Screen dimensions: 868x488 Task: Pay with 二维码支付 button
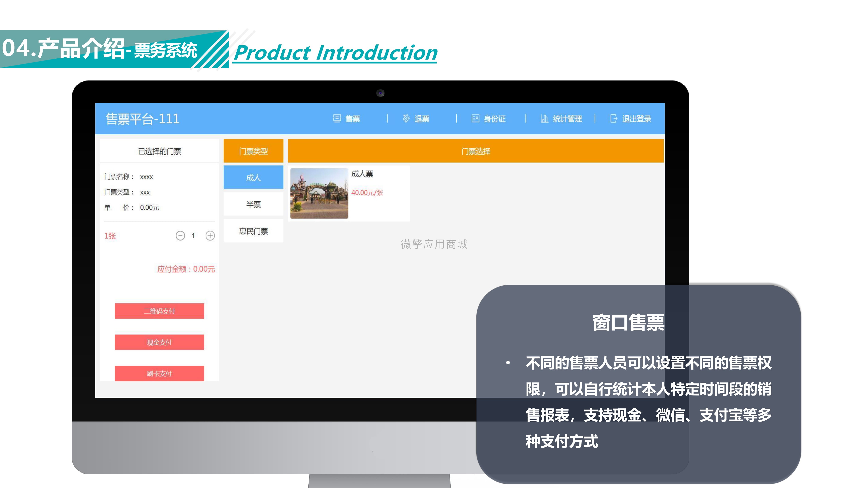coord(159,311)
